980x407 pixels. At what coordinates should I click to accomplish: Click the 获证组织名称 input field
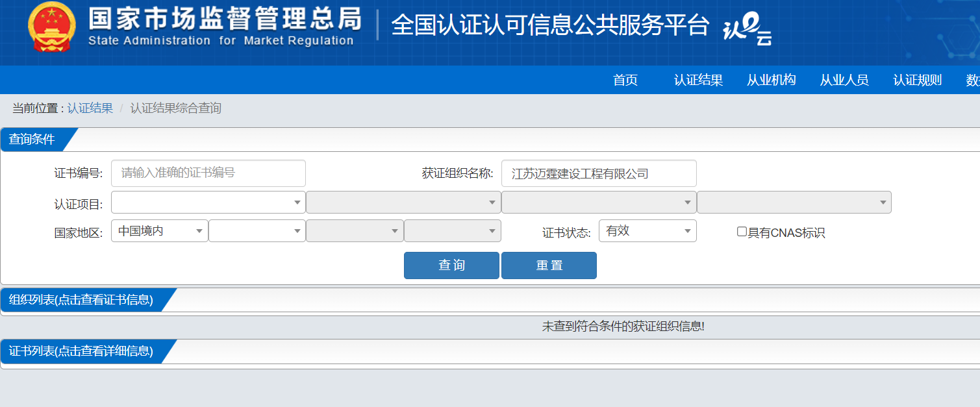(599, 173)
